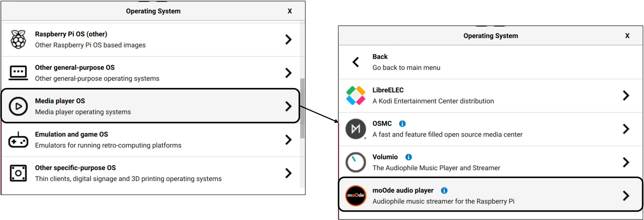This screenshot has width=644, height=220.
Task: Click the Volumio clock-style logo
Action: 355,162
